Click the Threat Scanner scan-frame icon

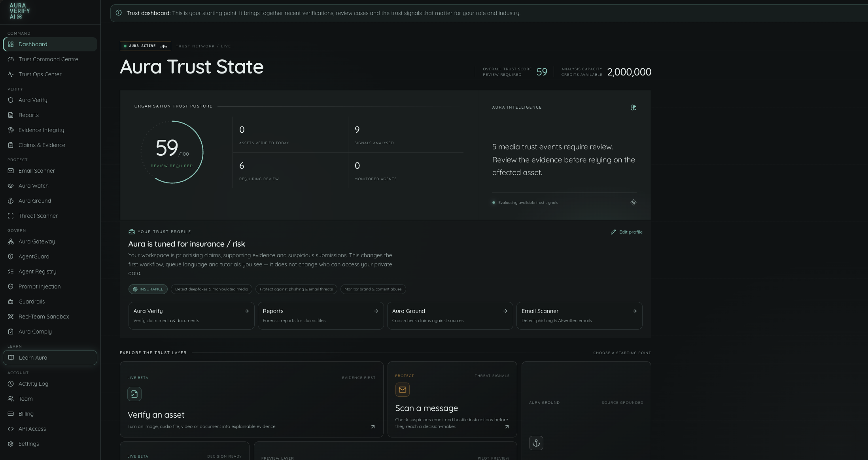pyautogui.click(x=11, y=216)
